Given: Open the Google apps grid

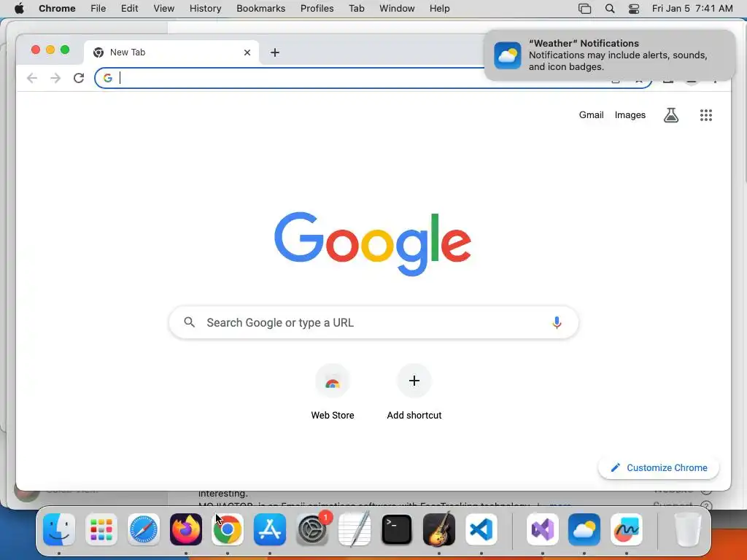Looking at the screenshot, I should [705, 114].
